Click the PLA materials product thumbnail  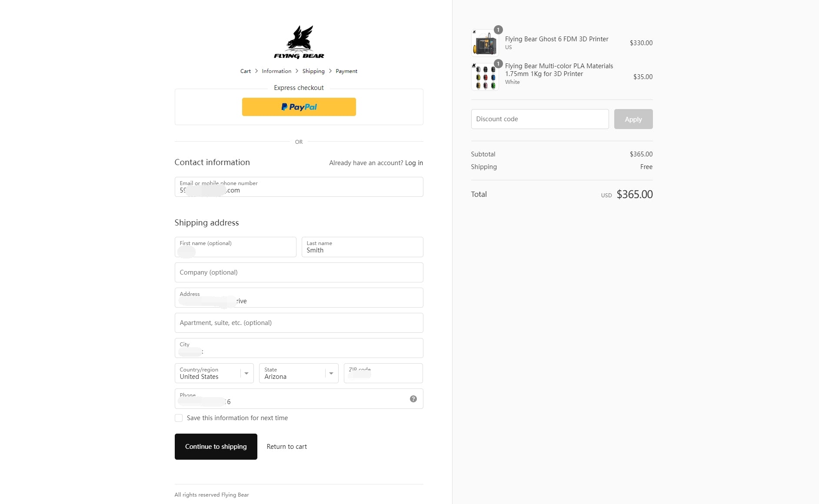485,77
